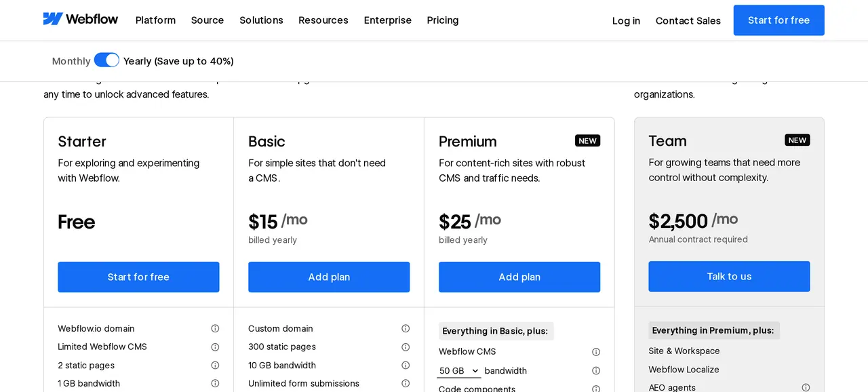Select the Monthly billing label
This screenshot has height=392, width=868.
click(x=71, y=61)
